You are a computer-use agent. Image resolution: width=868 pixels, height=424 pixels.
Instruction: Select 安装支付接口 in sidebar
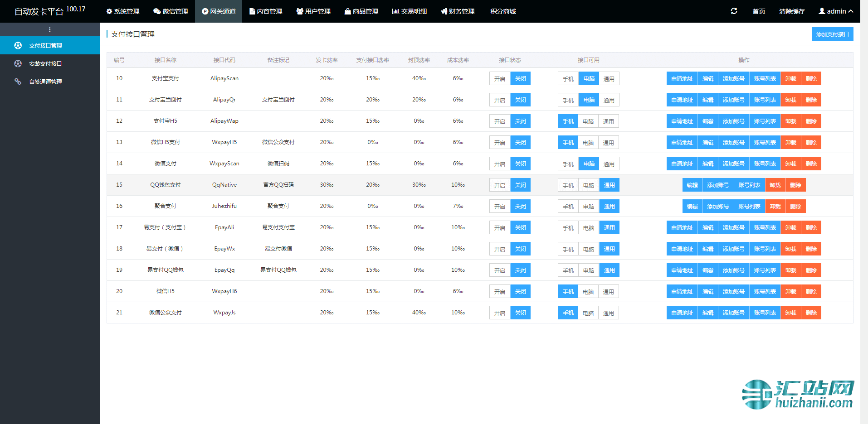[x=50, y=63]
